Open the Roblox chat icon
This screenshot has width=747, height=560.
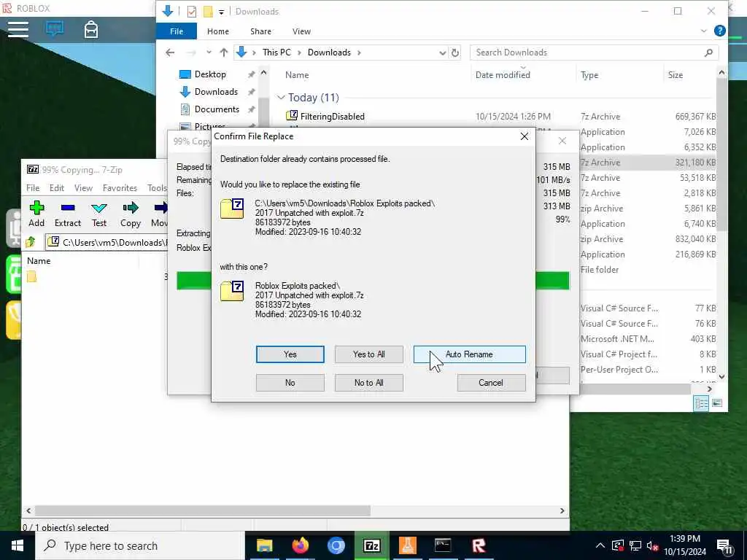pos(55,29)
